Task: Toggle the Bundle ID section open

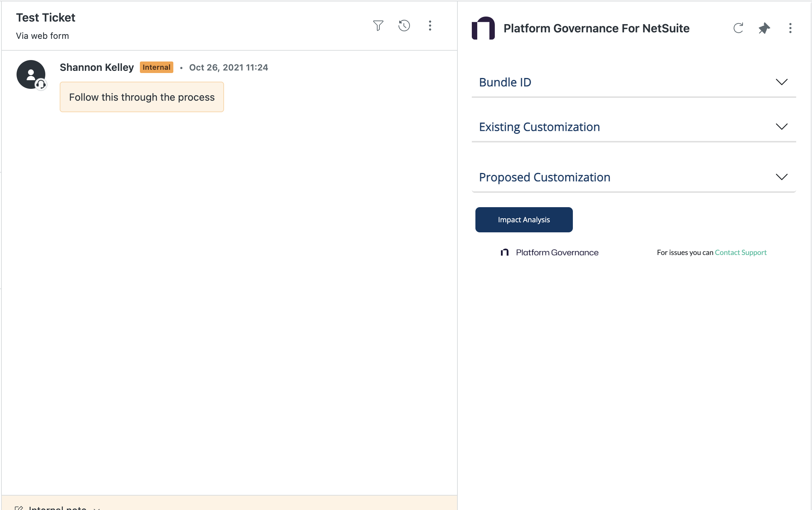Action: [781, 82]
